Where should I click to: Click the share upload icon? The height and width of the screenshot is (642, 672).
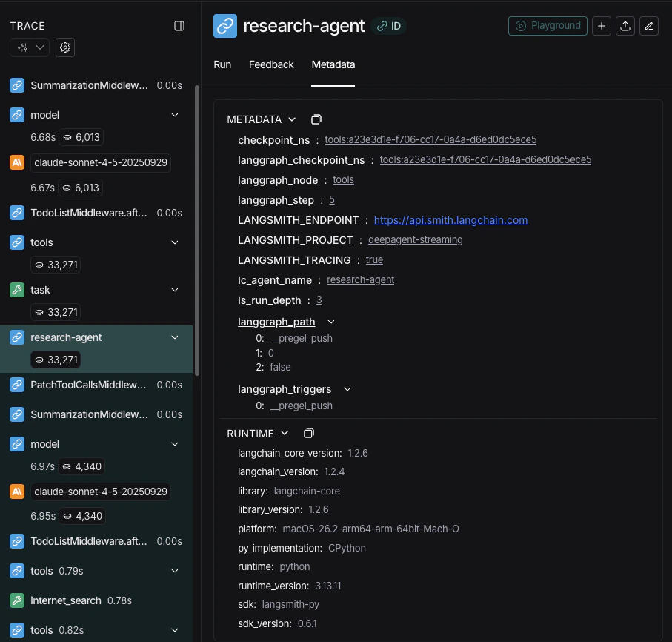click(625, 26)
